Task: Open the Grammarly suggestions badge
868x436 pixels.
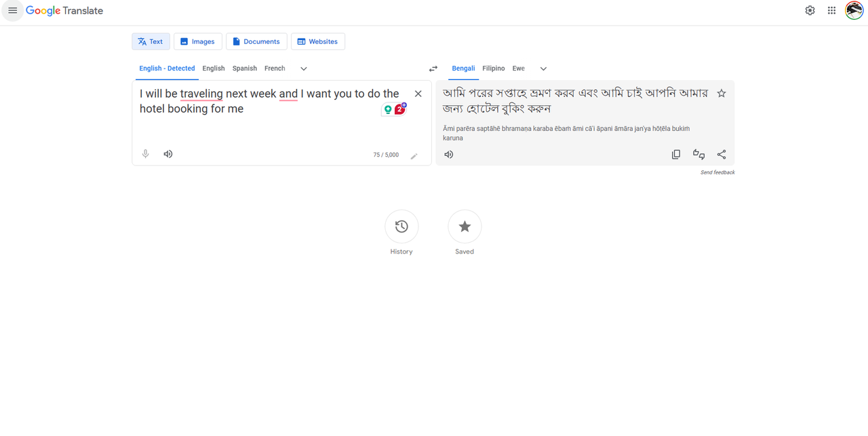Action: pos(400,108)
